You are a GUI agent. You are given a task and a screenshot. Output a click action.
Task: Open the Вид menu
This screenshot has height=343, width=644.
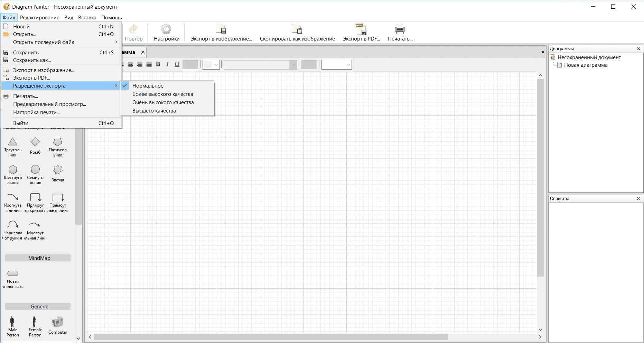(x=69, y=18)
